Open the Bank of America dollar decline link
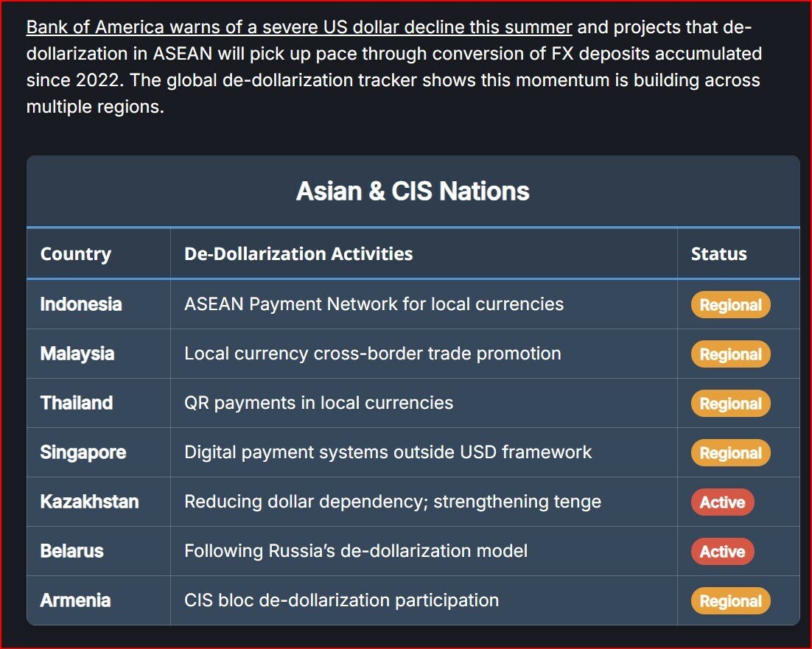Screen dimensions: 812x649 tap(299, 28)
